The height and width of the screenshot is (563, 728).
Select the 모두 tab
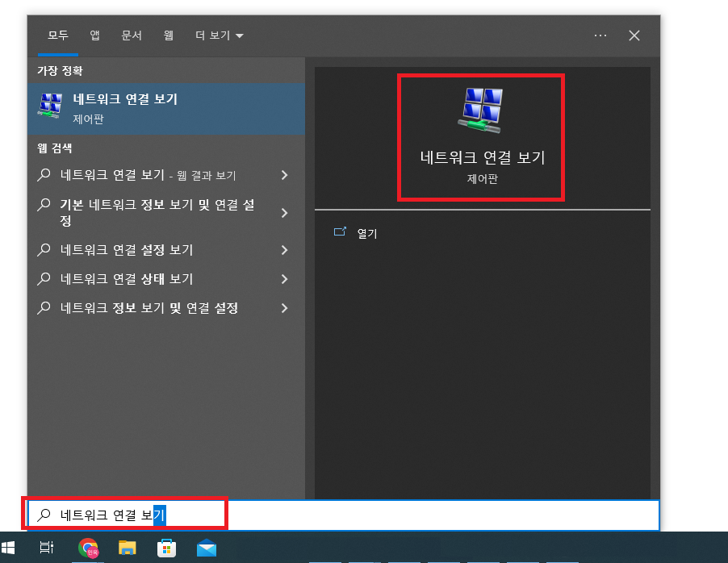click(57, 35)
